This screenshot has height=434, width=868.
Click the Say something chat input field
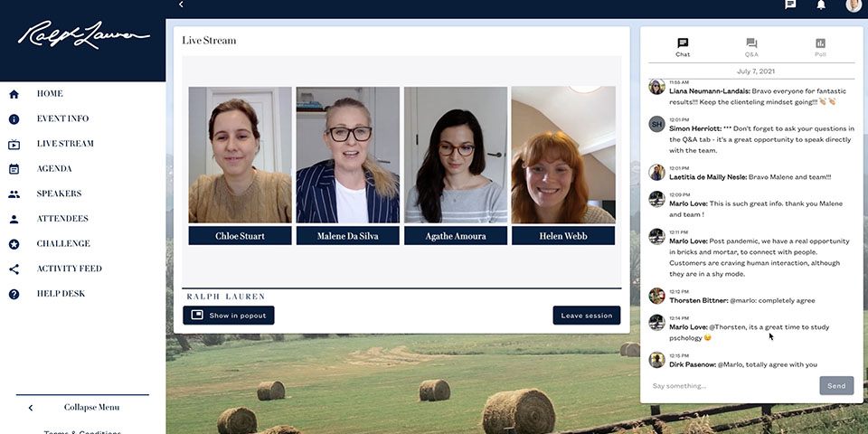click(x=733, y=386)
